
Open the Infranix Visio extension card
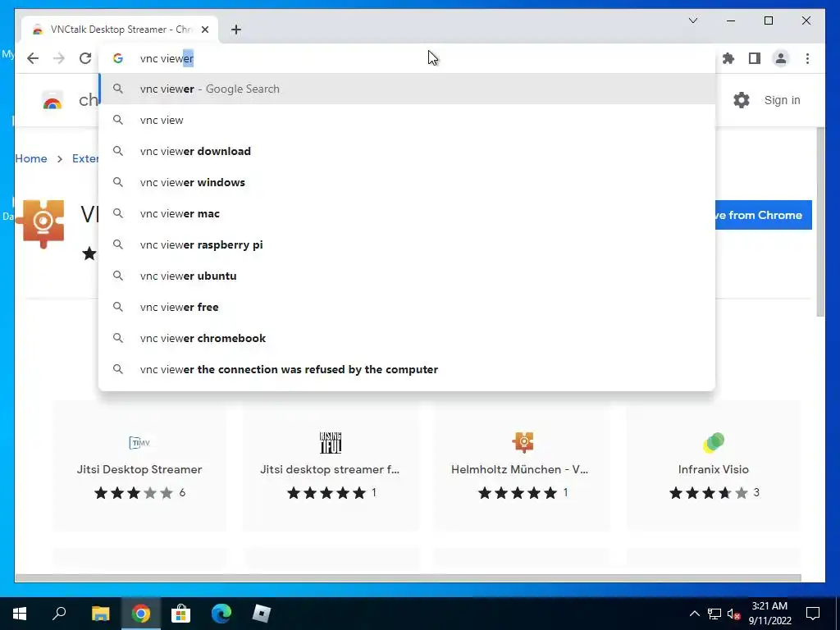[x=713, y=466]
